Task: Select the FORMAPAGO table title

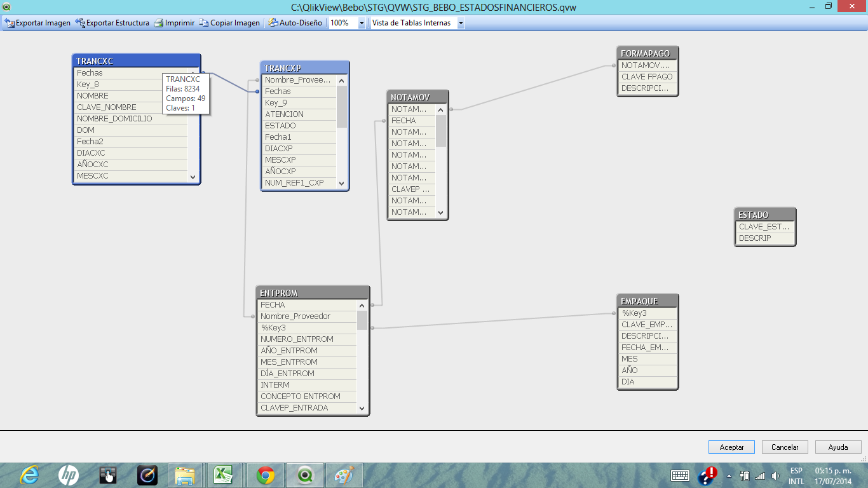Action: [647, 53]
